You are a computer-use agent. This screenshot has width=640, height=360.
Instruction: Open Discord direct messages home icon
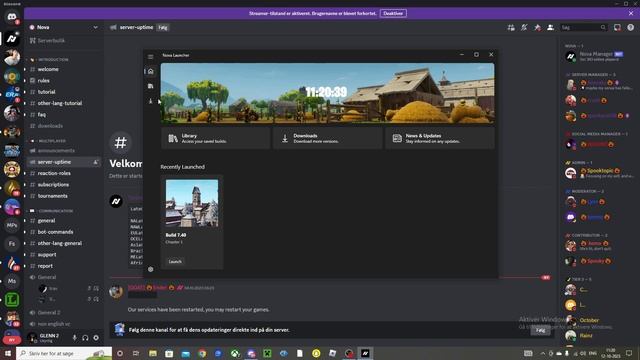(12, 17)
